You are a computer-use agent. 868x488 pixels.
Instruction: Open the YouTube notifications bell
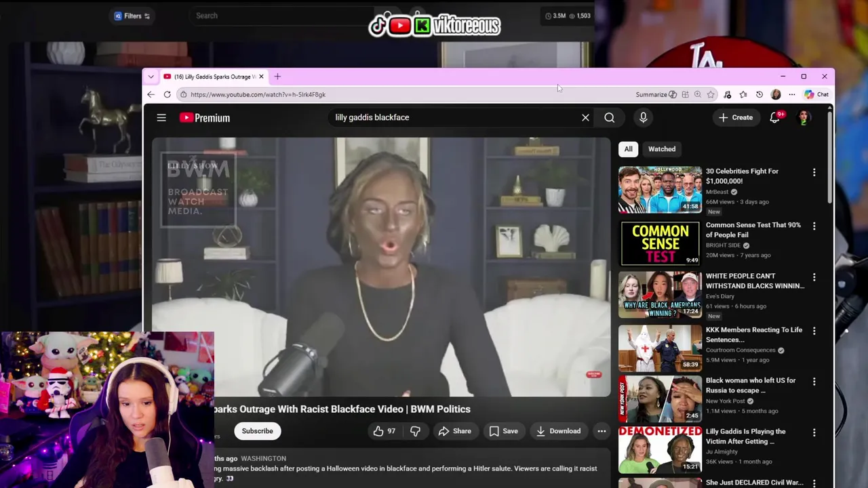(774, 118)
